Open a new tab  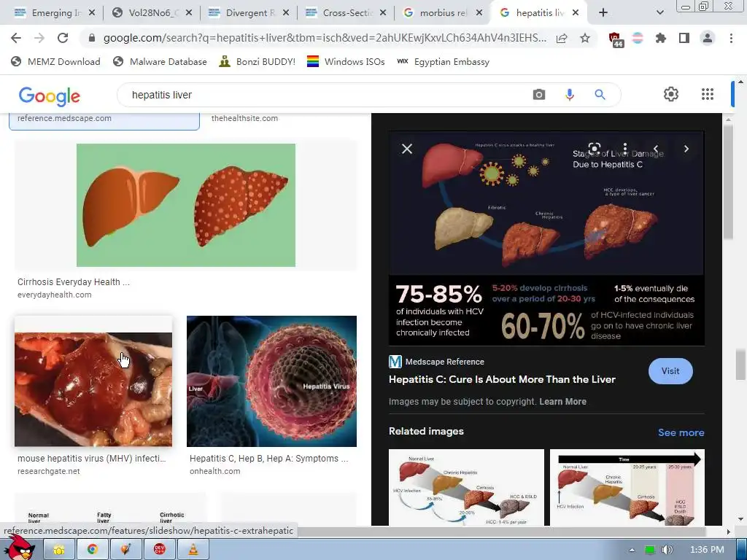click(603, 13)
